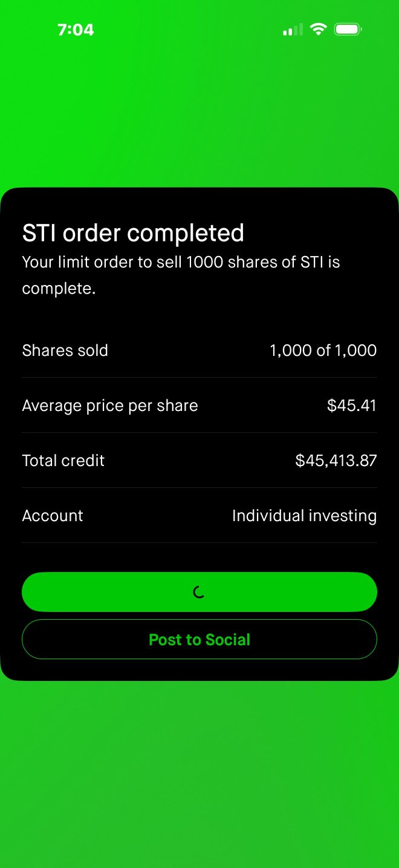Tap the Individual investing account value
The image size is (399, 868).
tap(304, 516)
